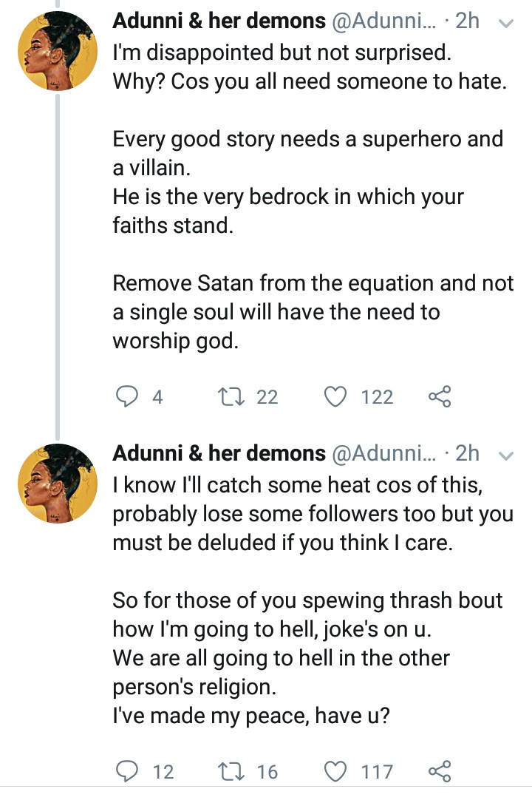The image size is (532, 803).
Task: Share the first tweet via share icon
Action: click(x=440, y=397)
